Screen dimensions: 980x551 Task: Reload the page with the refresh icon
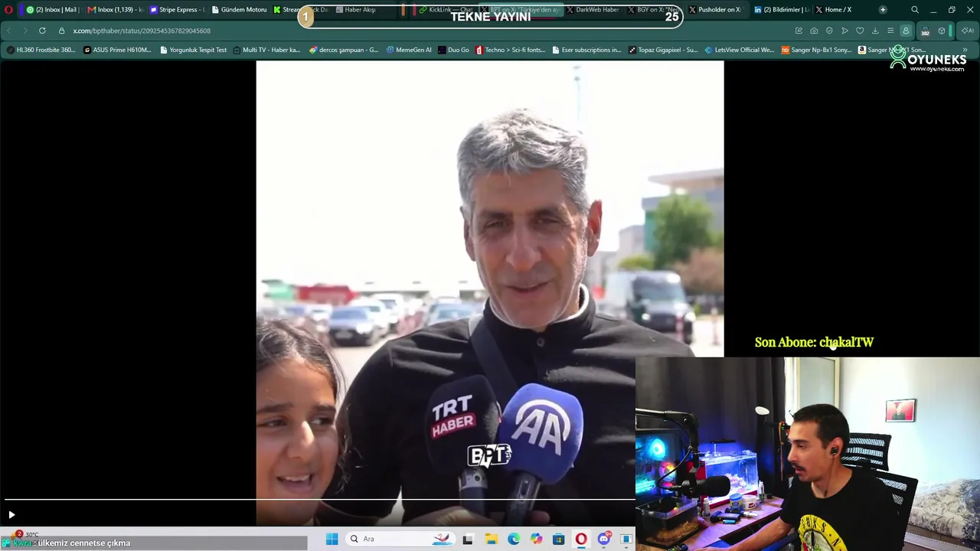[42, 31]
